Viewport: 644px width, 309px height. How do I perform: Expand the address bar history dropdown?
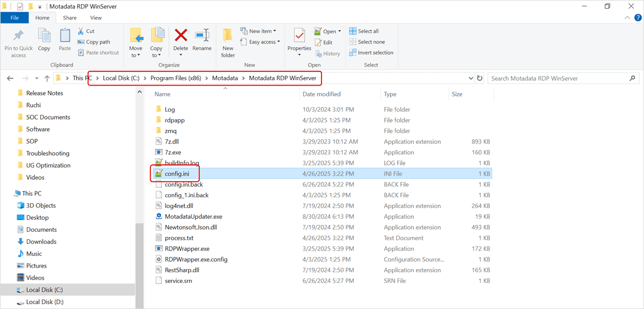[470, 78]
